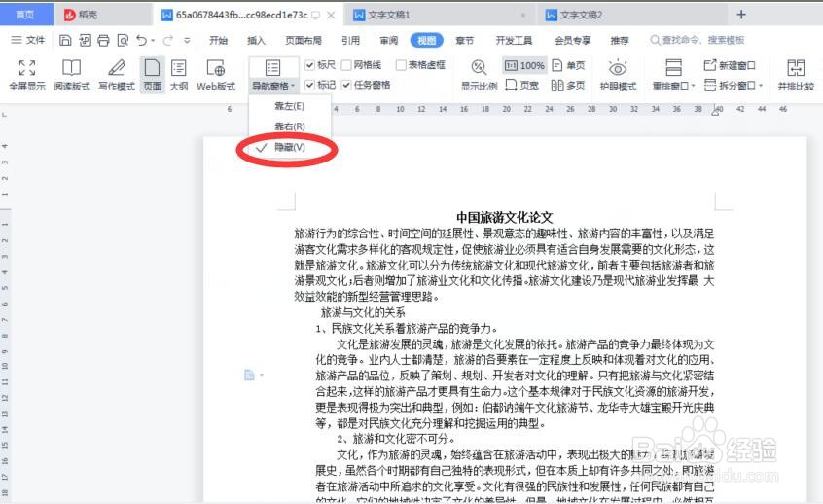
Task: Click the search magnifier icon in command search
Action: (655, 40)
